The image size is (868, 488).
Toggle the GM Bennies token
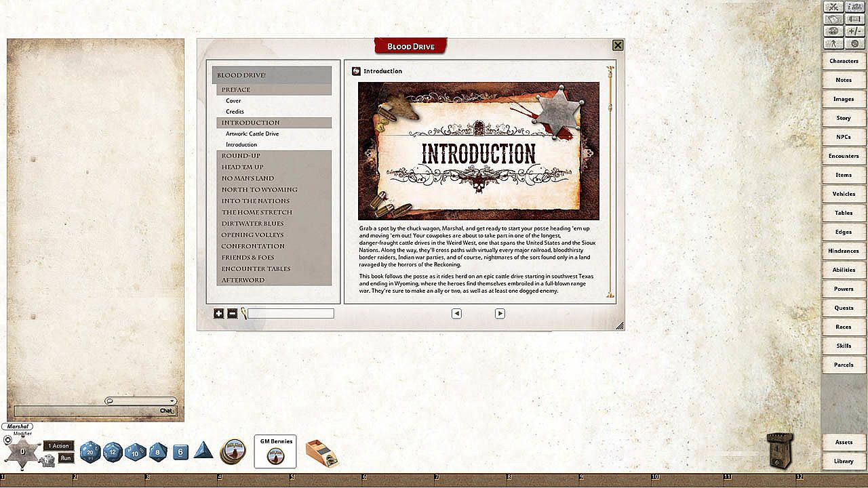coord(275,452)
